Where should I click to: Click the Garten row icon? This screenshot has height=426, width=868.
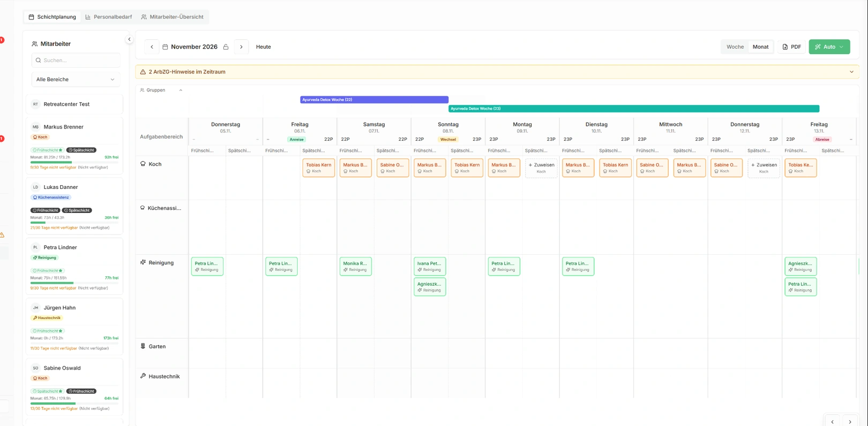pyautogui.click(x=143, y=346)
